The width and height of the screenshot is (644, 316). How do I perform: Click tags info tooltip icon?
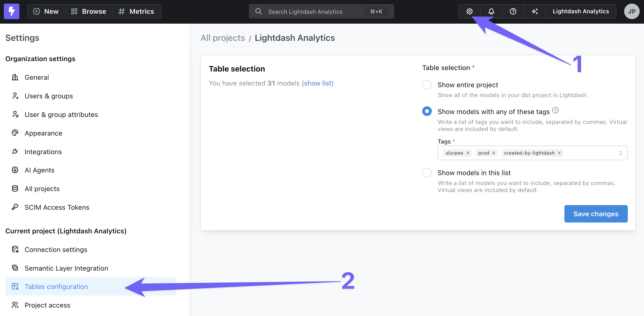555,110
